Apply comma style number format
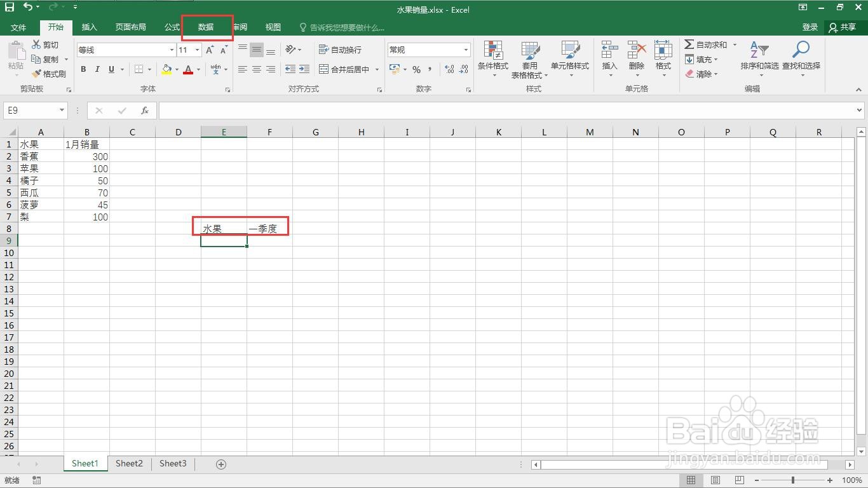The width and height of the screenshot is (868, 488). click(430, 69)
